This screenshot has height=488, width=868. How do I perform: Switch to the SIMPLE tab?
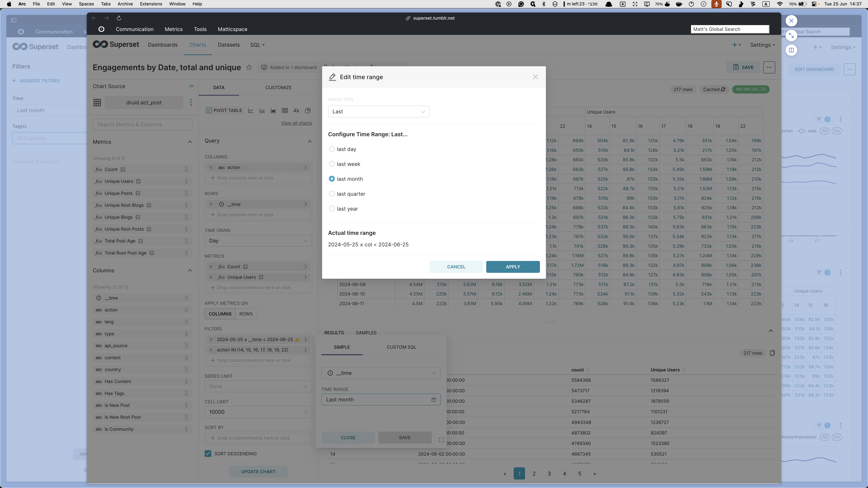click(342, 347)
